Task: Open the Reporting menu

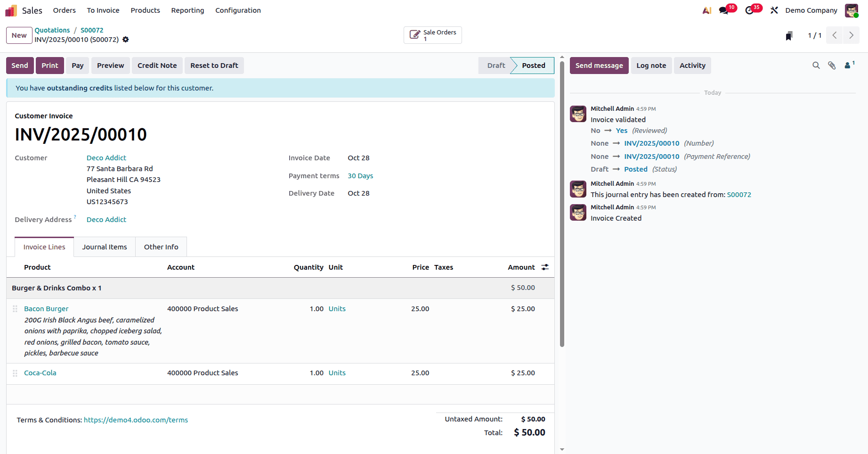Action: 187,10
